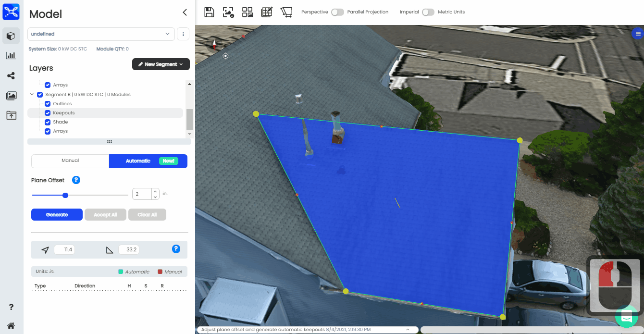Click the tilt angle triangle icon
Viewport: 644px width, 334px height.
pos(110,250)
